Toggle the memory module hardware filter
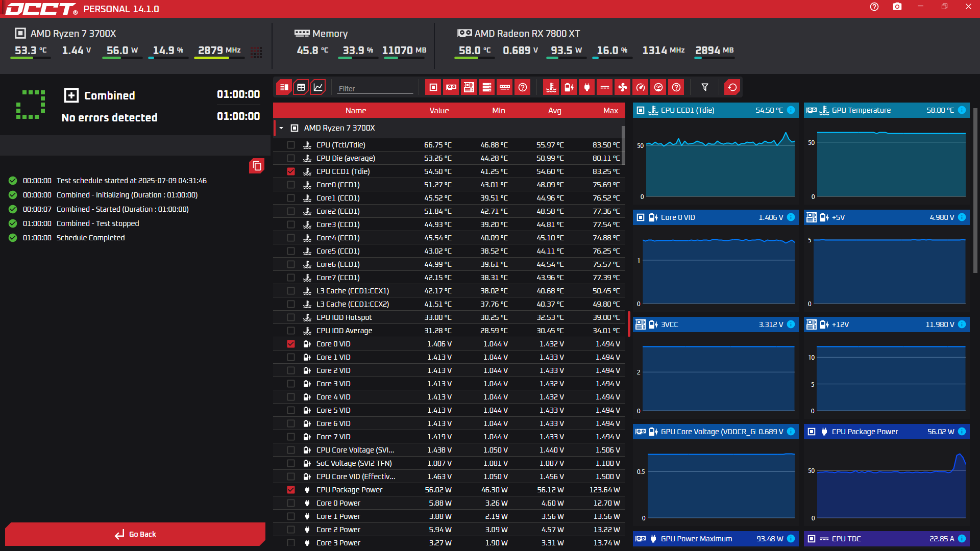 (505, 87)
